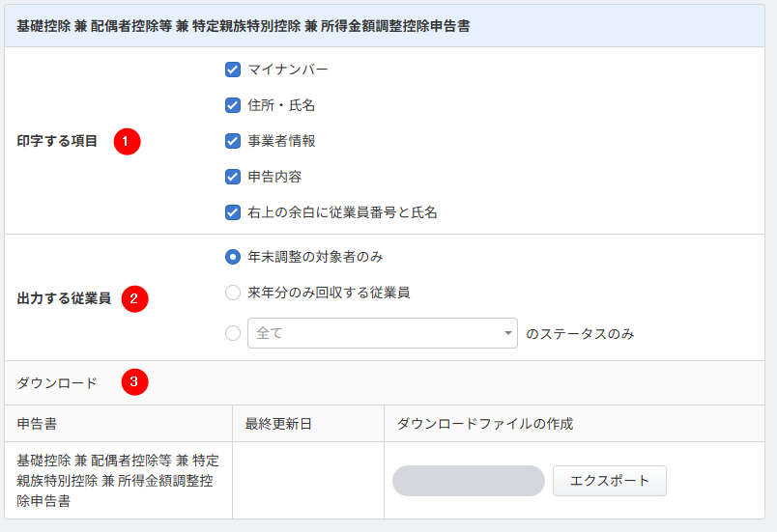
Task: Click the 申告書 column header
Action: [x=39, y=424]
